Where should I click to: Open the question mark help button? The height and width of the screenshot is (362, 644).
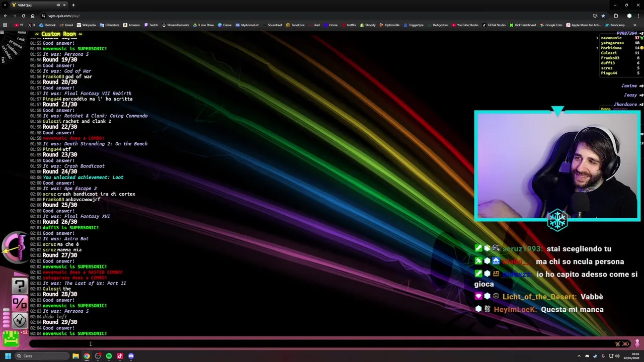click(20, 286)
